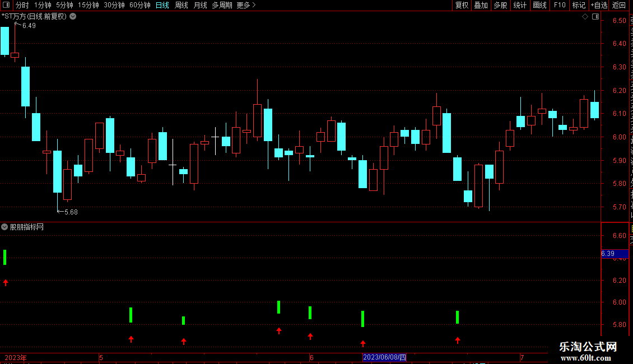Image resolution: width=633 pixels, height=364 pixels.
Task: Click the 5.68 low price label
Action: (x=71, y=212)
